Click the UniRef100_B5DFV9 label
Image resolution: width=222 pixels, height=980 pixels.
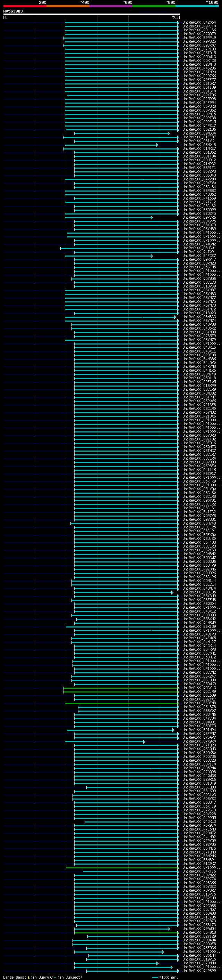point(199,565)
